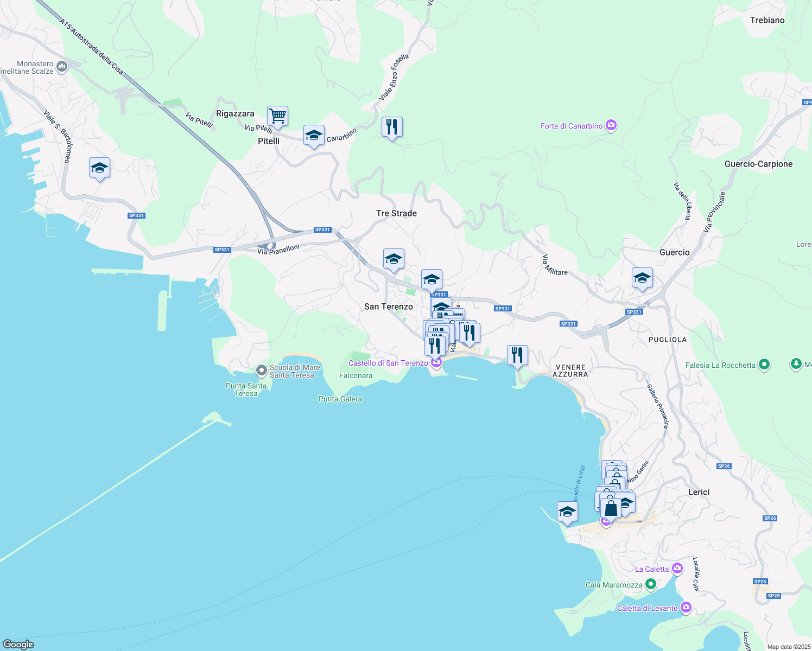Click the Galleria Primacina label
The width and height of the screenshot is (812, 651).
point(658,406)
